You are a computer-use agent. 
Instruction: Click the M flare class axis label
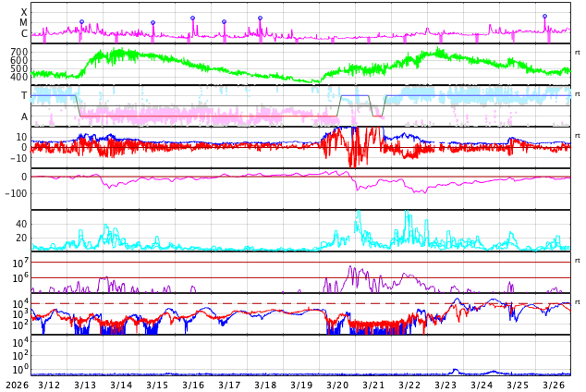click(x=24, y=23)
